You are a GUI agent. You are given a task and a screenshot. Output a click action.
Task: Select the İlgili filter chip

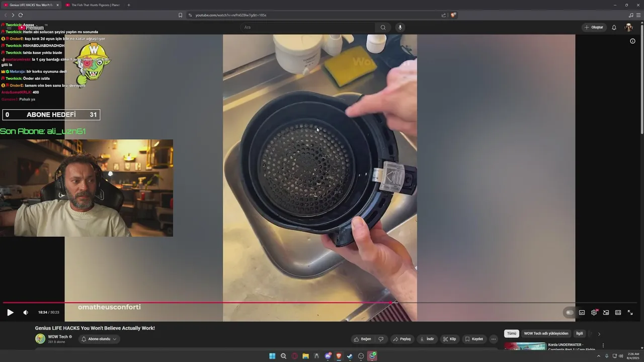tap(580, 333)
